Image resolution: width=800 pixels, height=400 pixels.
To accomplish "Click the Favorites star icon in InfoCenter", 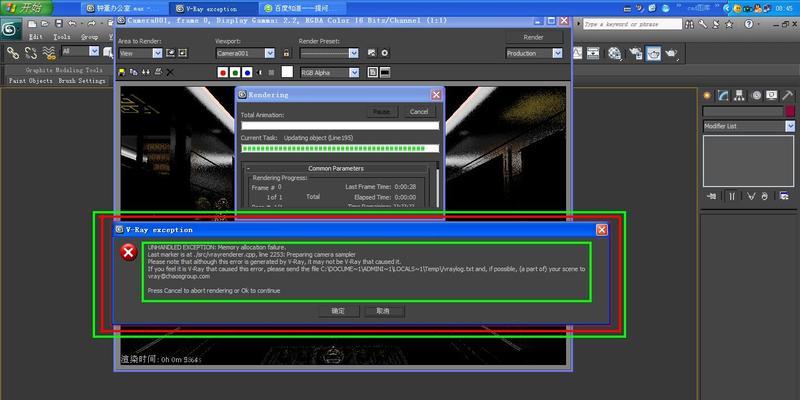I will point(730,24).
